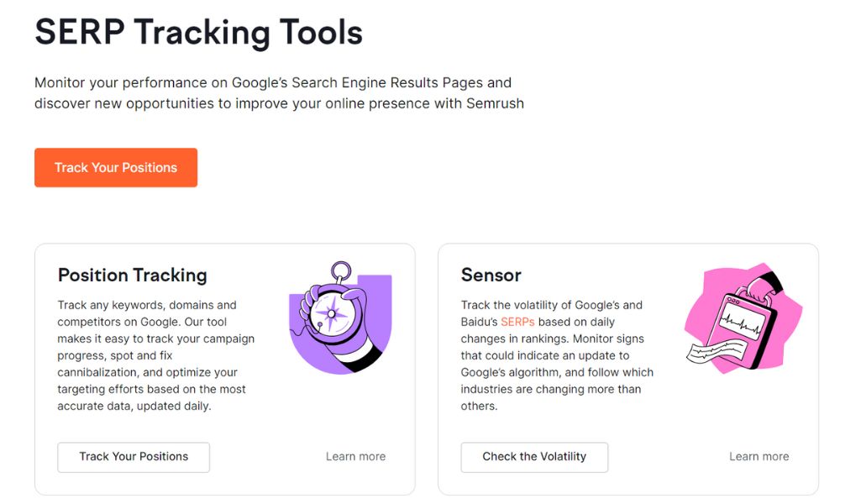Click the SERP Tracking Tools main heading
The width and height of the screenshot is (861, 504).
[199, 32]
